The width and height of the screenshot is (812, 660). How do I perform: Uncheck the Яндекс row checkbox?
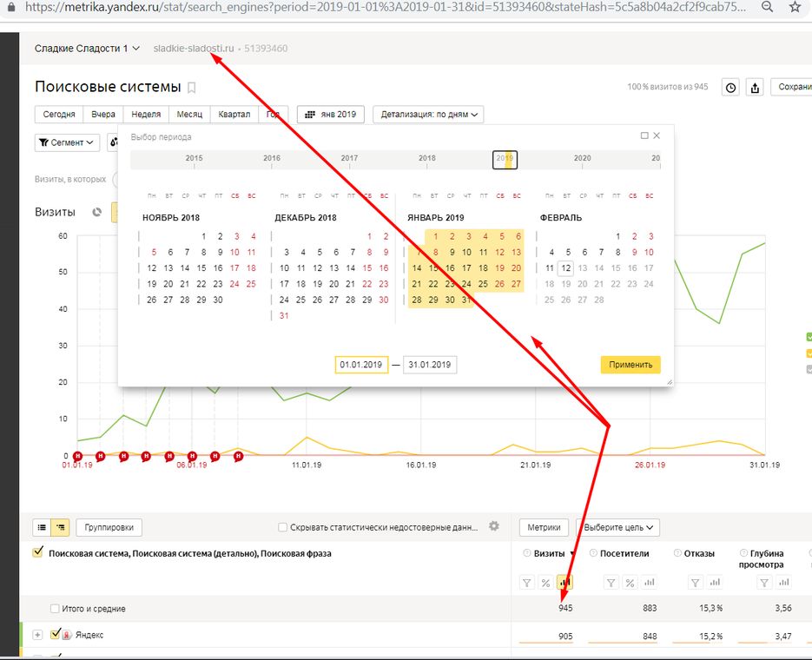56,634
